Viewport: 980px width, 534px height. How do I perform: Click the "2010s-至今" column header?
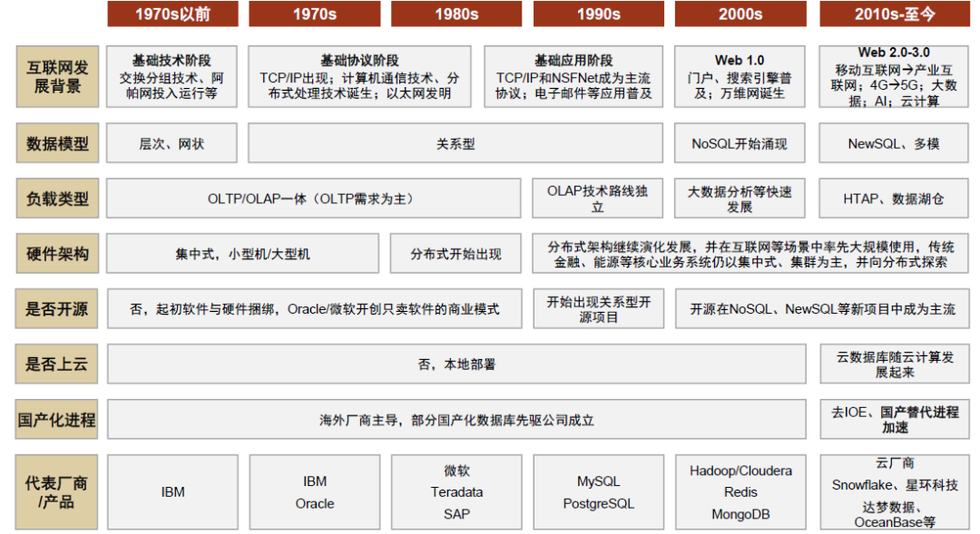click(x=895, y=14)
